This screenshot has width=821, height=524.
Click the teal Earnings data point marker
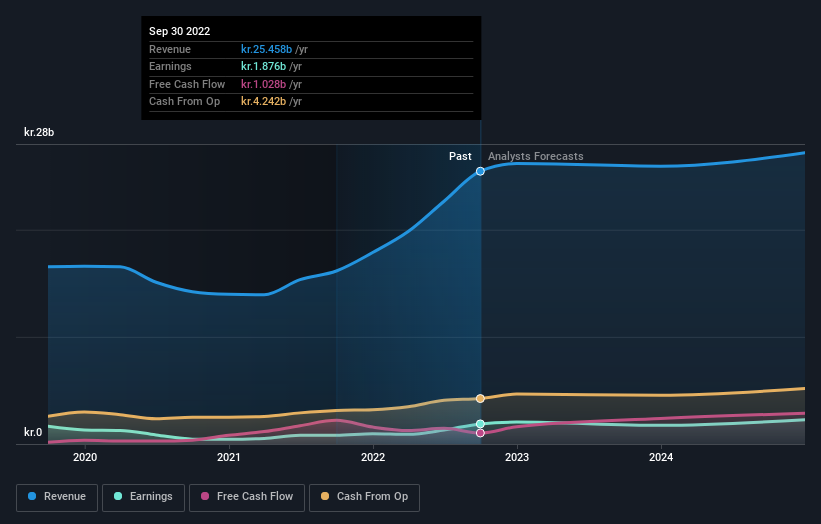[x=480, y=424]
